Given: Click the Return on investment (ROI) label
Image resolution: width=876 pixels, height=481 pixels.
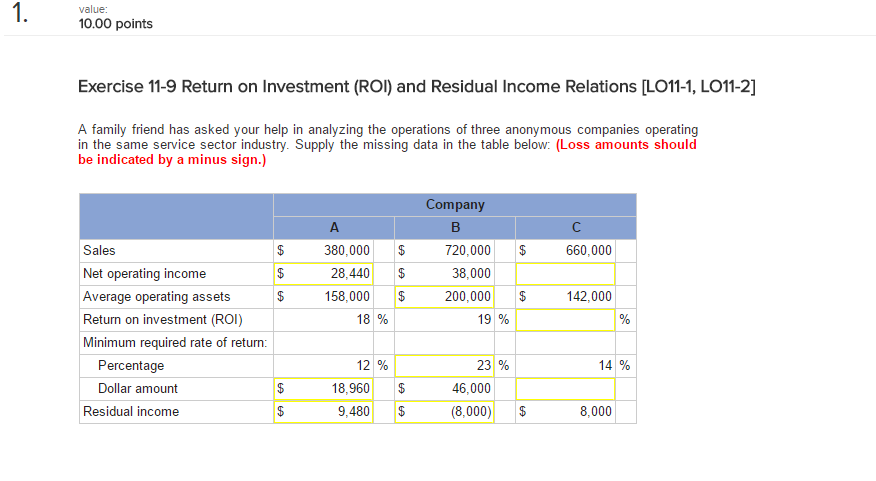Looking at the screenshot, I should 163,320.
